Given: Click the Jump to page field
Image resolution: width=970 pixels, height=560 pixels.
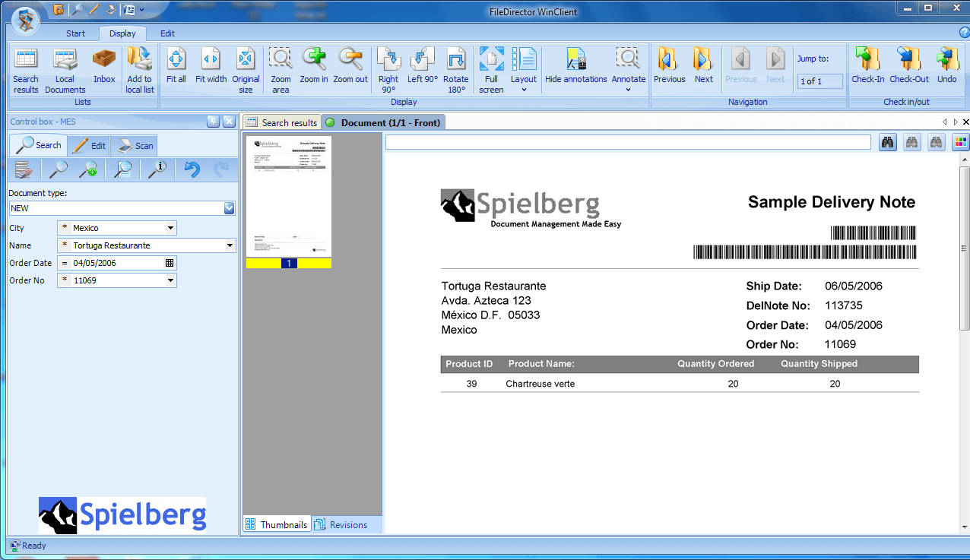Looking at the screenshot, I should [820, 81].
